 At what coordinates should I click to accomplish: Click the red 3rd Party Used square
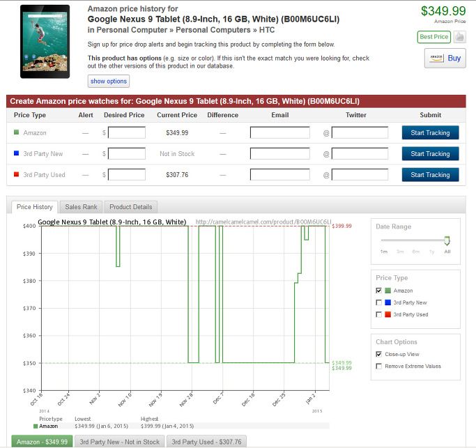17,174
